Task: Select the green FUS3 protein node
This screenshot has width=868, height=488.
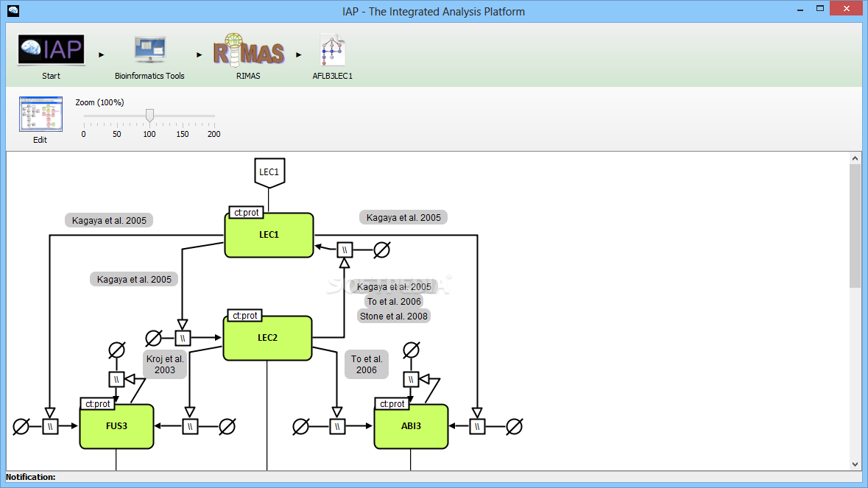Action: click(116, 426)
